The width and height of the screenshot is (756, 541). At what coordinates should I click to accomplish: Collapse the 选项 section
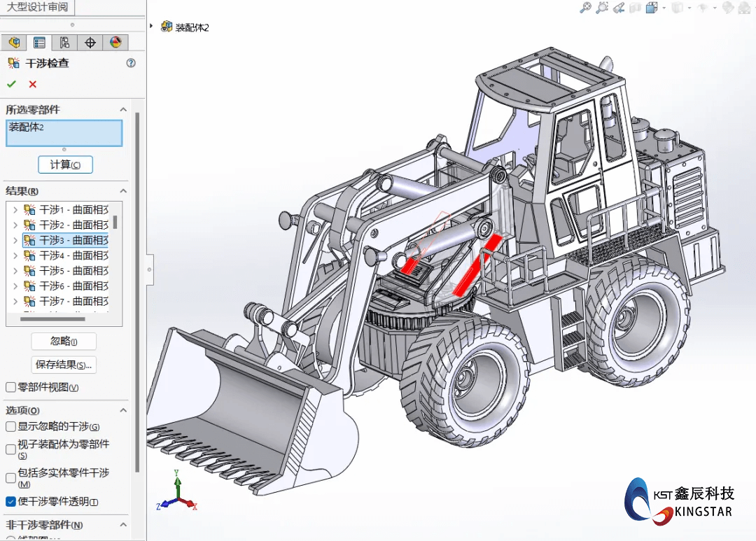pos(123,410)
